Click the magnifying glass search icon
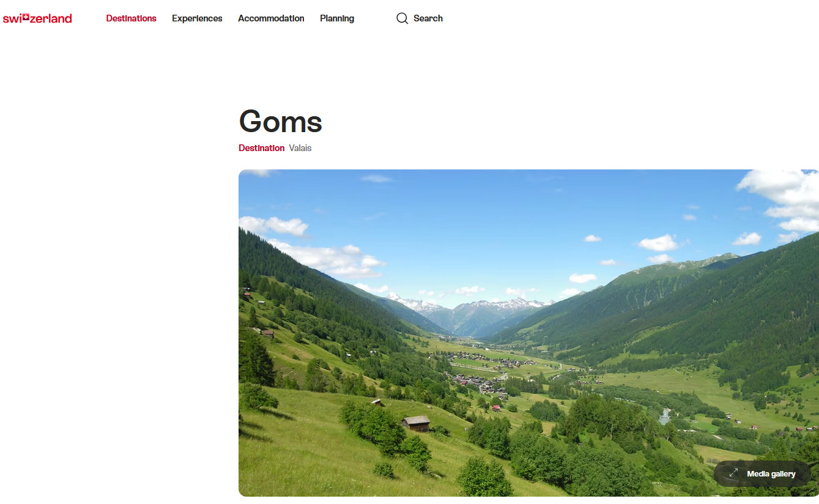The width and height of the screenshot is (819, 504). point(402,18)
